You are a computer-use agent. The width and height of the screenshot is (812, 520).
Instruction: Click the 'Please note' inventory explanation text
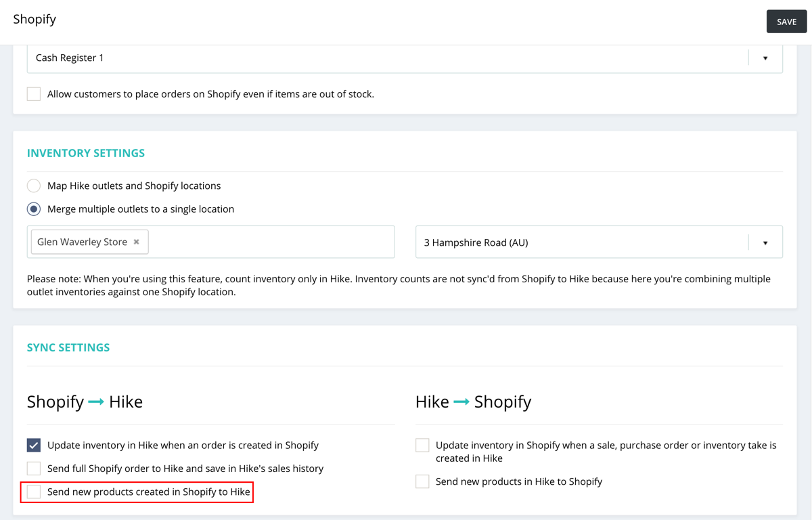click(x=399, y=286)
